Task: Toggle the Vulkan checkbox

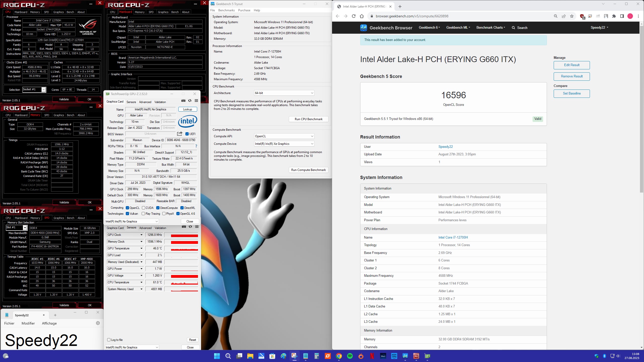Action: point(127,214)
